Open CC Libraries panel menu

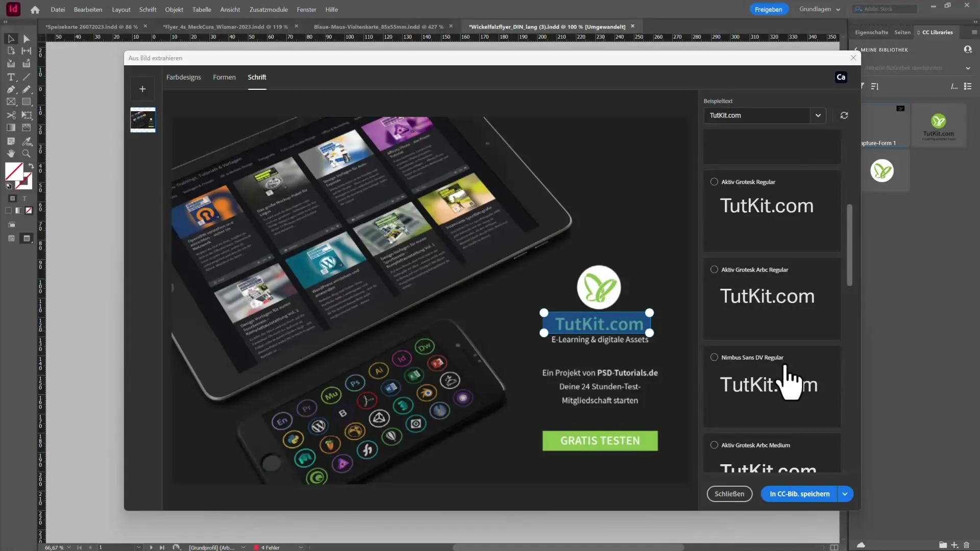pyautogui.click(x=974, y=32)
